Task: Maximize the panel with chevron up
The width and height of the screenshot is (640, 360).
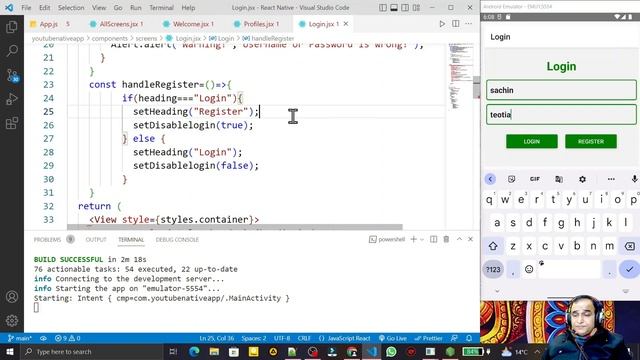Action: point(459,239)
